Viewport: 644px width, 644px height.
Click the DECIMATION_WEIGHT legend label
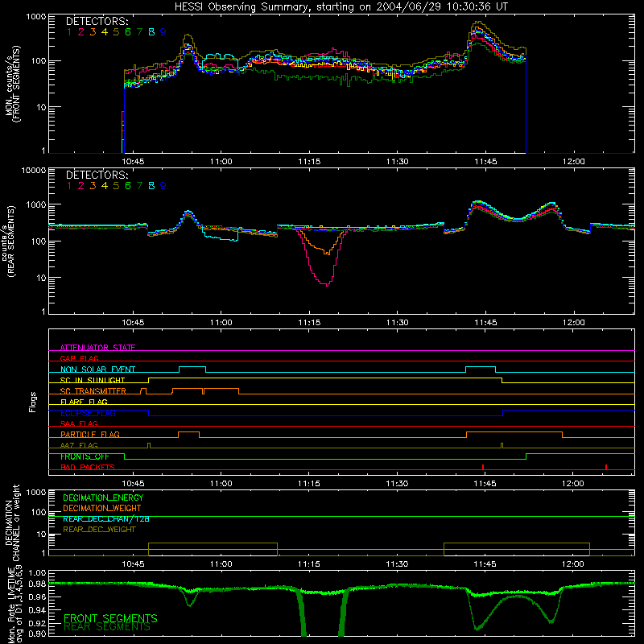pyautogui.click(x=102, y=509)
